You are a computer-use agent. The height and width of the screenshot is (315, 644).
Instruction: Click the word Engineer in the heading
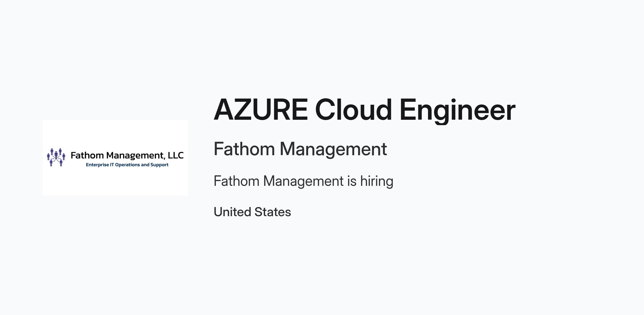[458, 110]
